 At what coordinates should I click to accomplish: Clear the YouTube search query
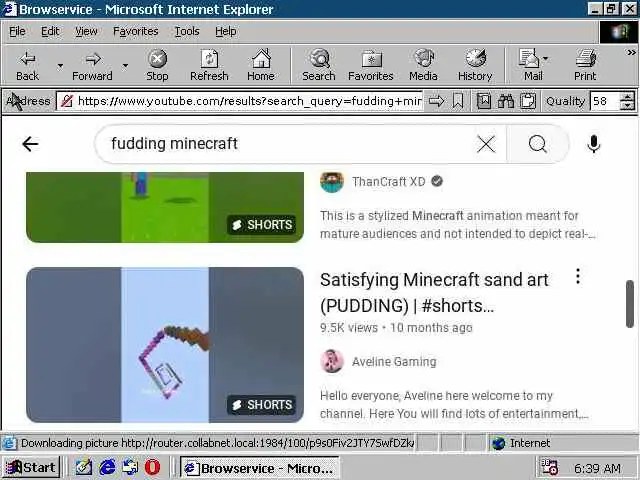486,144
